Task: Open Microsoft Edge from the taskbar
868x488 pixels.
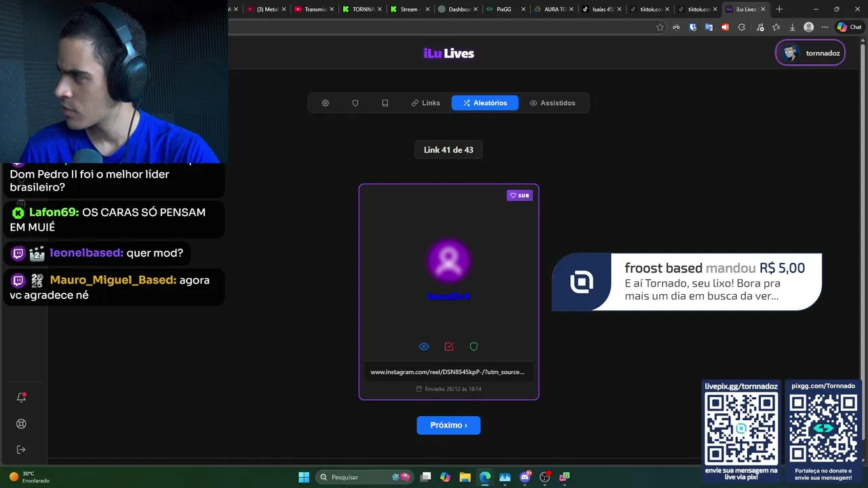Action: (x=485, y=477)
